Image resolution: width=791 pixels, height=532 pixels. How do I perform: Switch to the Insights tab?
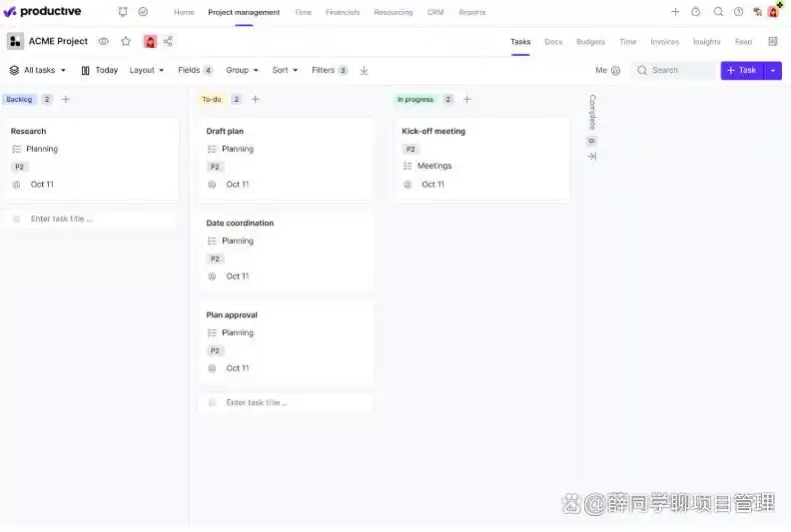coord(707,42)
